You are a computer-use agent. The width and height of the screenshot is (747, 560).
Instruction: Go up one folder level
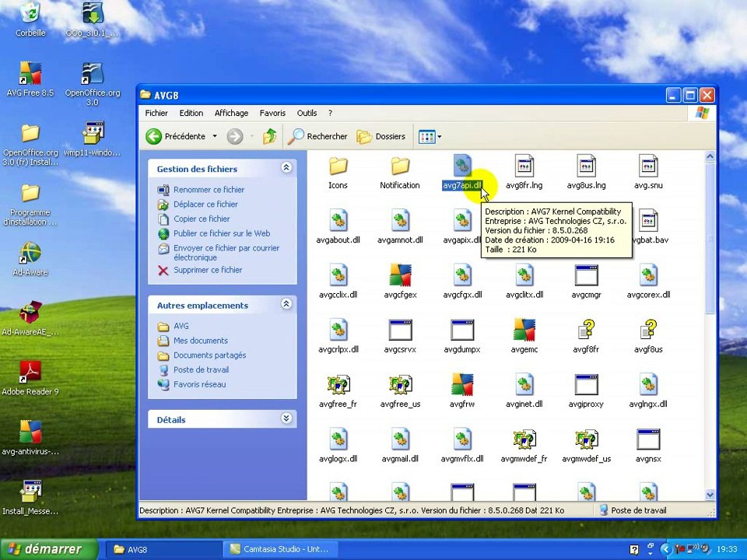270,136
